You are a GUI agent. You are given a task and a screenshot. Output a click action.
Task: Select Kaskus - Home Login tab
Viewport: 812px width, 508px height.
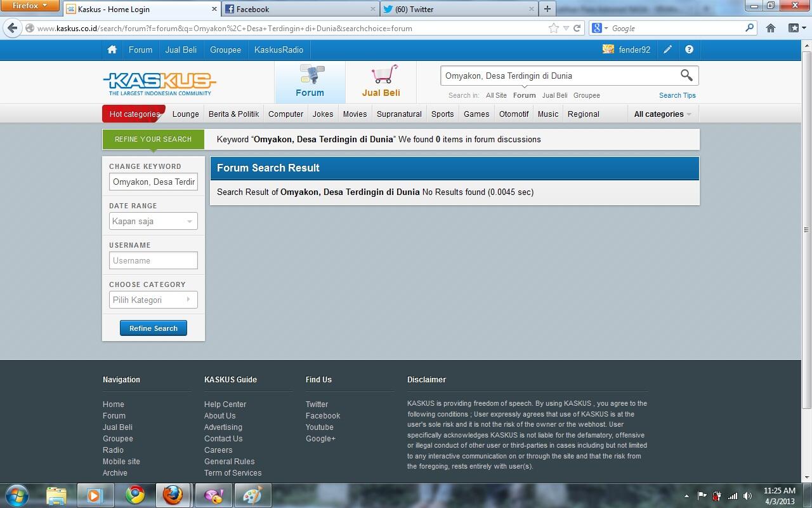point(142,9)
